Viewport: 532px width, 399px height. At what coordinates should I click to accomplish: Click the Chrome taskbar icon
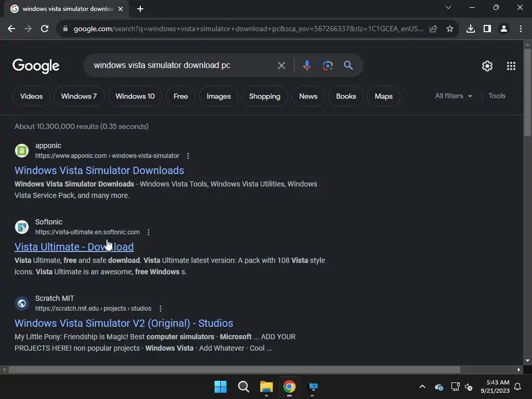pyautogui.click(x=289, y=387)
